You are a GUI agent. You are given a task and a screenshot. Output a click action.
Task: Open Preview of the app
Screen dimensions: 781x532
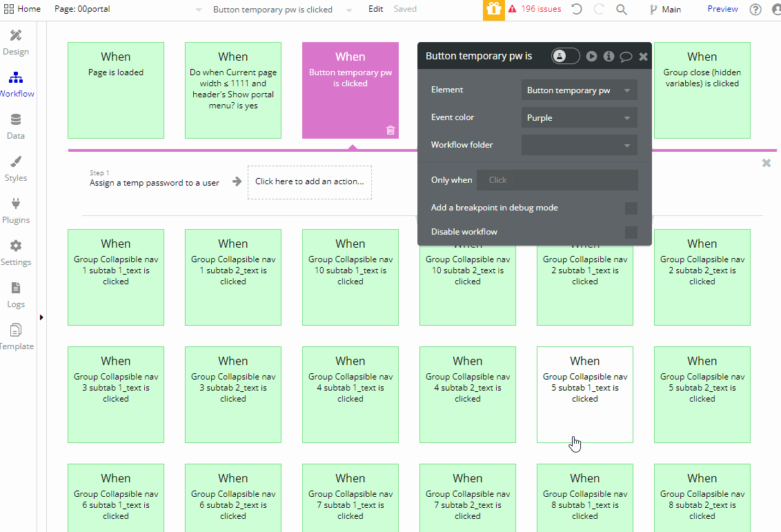click(x=722, y=9)
